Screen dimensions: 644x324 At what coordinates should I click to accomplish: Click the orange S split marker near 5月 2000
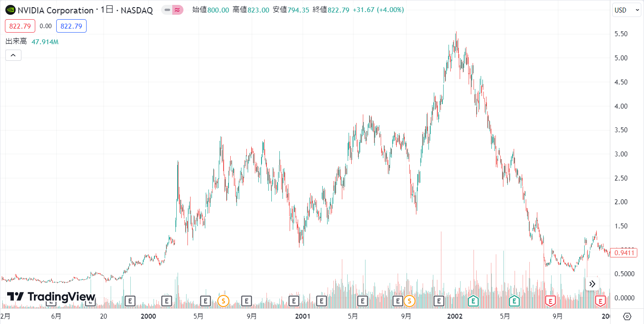(223, 301)
